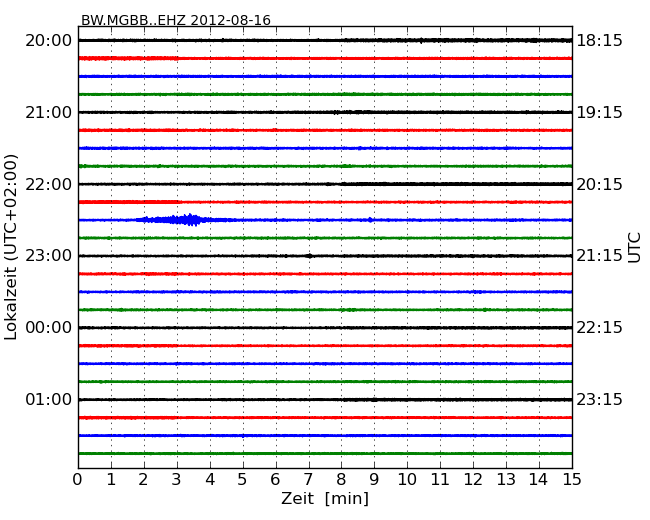Select the 2 minute tick label
The image size is (650, 520).
(143, 479)
